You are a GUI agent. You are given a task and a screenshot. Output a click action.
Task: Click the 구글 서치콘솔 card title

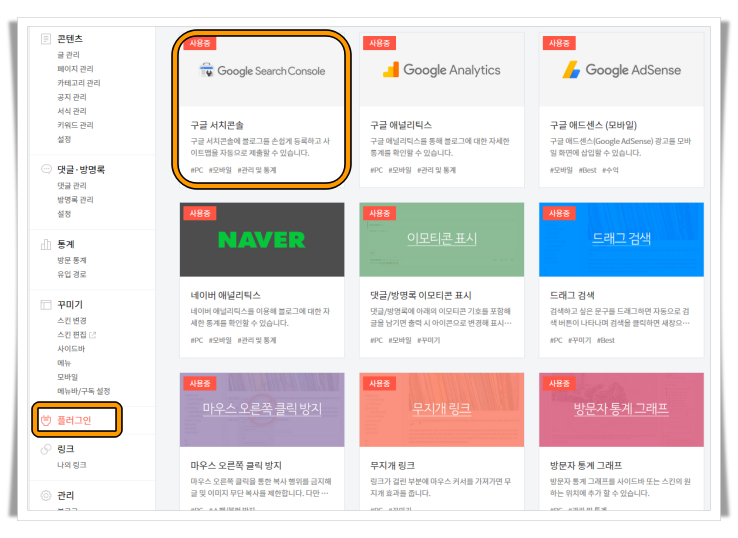pos(217,125)
